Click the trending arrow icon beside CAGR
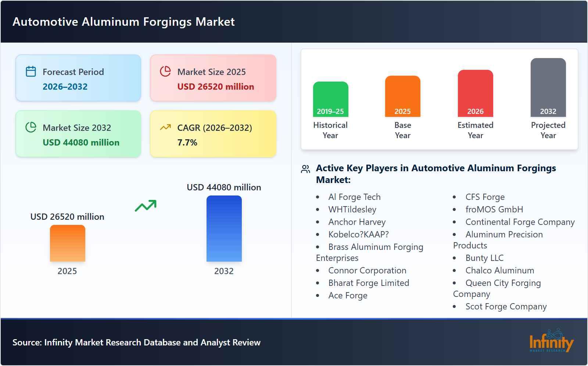Viewport: 588px width, 366px height. pos(165,127)
